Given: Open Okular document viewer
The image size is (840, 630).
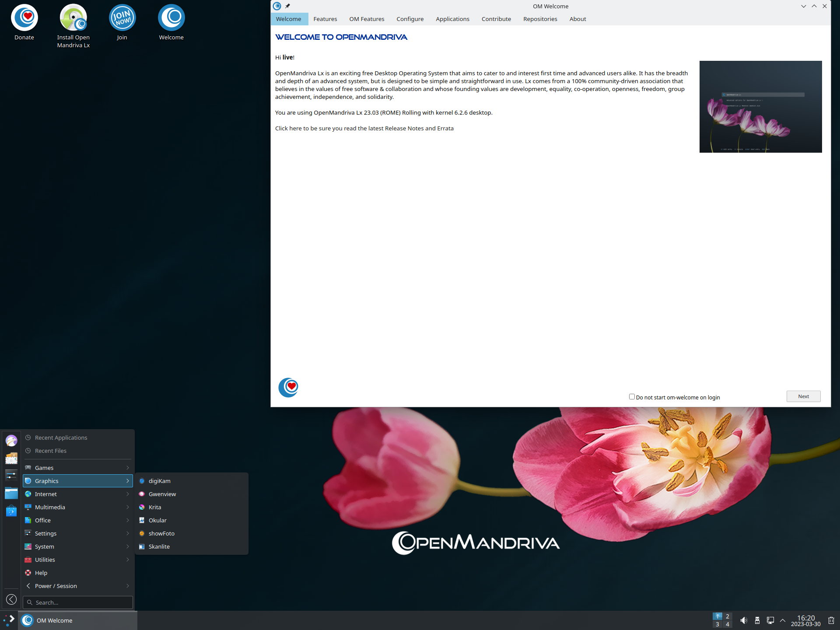Looking at the screenshot, I should click(192, 520).
